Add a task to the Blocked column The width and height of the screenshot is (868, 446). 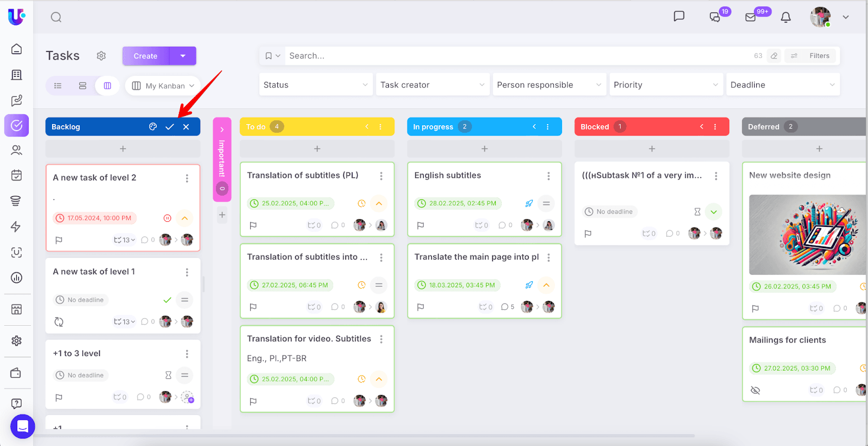click(x=652, y=148)
